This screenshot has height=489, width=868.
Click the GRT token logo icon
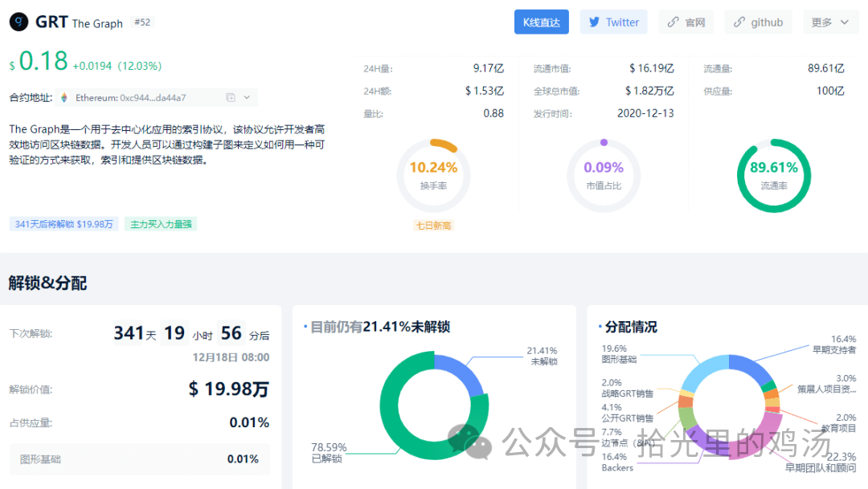[x=18, y=22]
